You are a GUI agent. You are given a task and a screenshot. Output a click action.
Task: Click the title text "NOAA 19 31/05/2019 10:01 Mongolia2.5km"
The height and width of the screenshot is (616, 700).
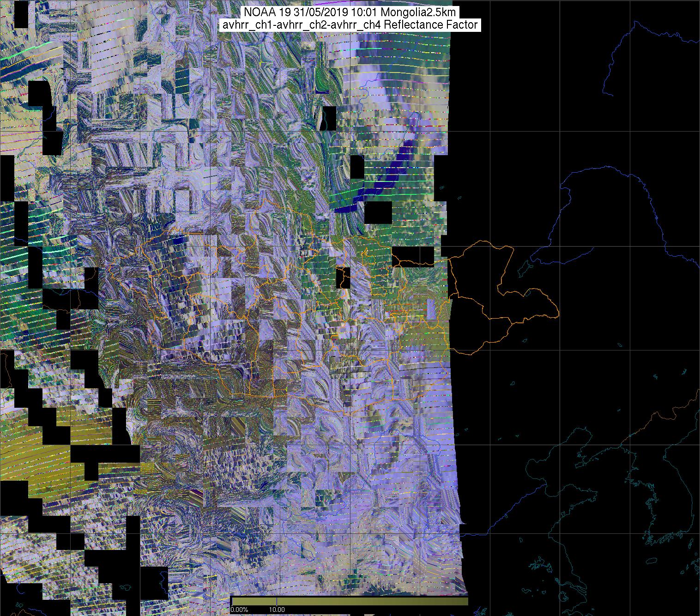pyautogui.click(x=350, y=12)
